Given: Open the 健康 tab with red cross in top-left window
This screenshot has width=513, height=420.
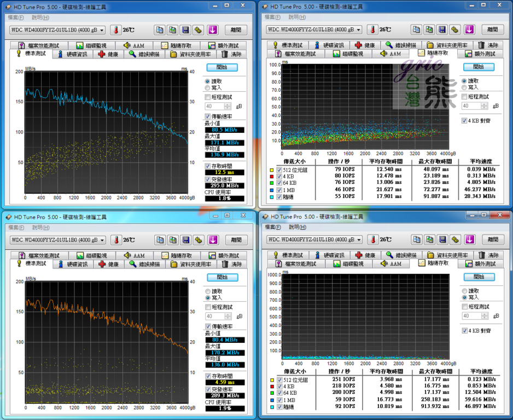Looking at the screenshot, I should tap(108, 54).
